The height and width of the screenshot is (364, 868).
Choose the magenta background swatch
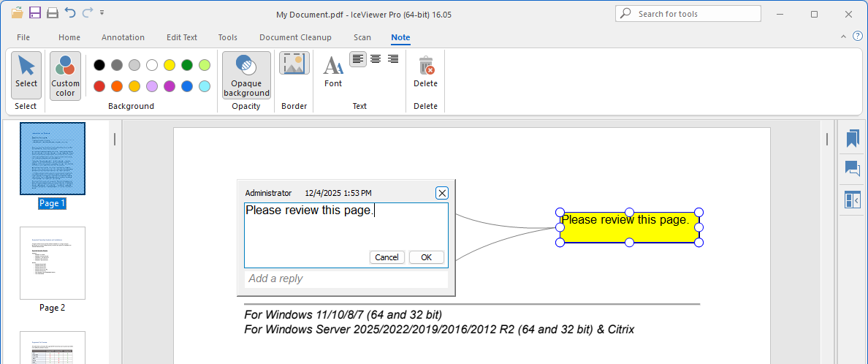[170, 86]
